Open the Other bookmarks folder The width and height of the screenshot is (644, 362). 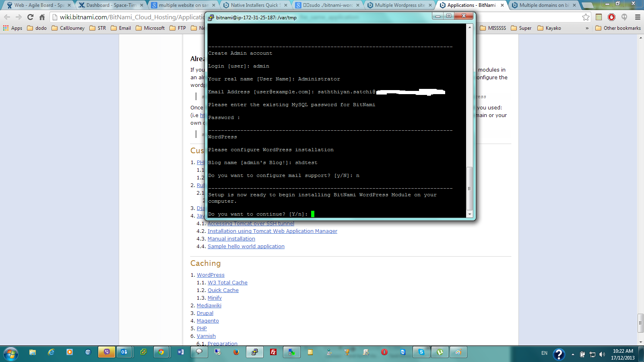[618, 28]
